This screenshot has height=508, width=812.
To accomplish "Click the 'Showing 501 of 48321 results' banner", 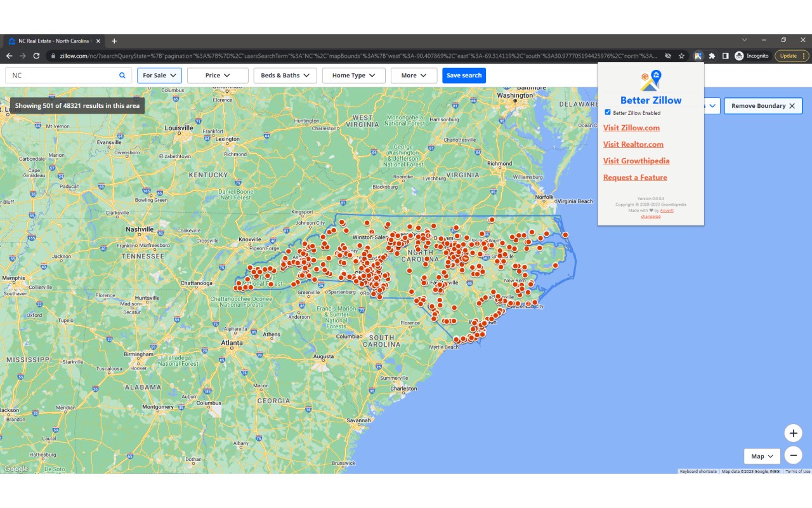I will (x=77, y=105).
